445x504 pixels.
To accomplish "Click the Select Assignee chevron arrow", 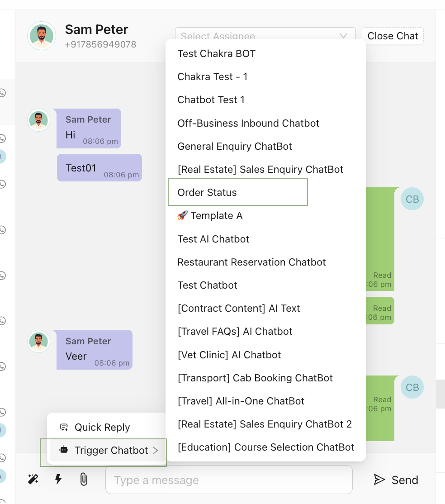I will (343, 36).
